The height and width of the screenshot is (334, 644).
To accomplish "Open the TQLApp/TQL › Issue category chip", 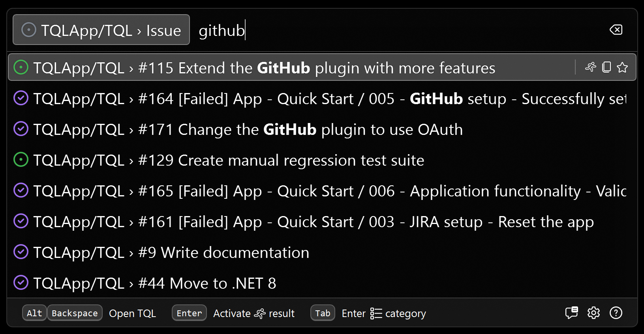I will point(101,30).
